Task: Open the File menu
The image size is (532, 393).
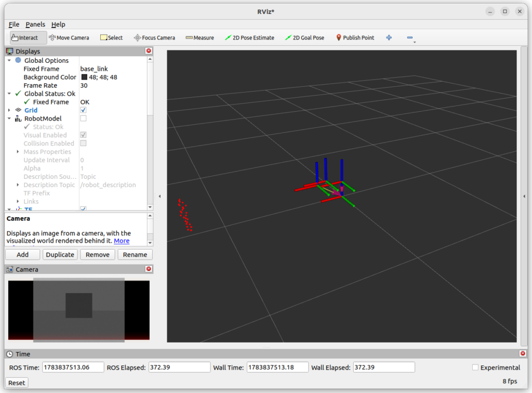Action: pos(14,24)
